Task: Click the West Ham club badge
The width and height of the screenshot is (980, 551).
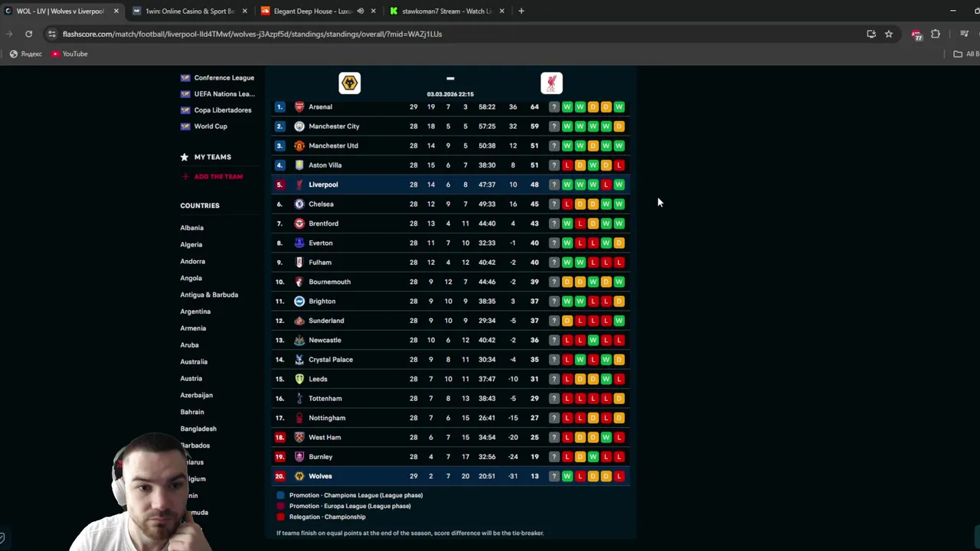Action: 299,438
